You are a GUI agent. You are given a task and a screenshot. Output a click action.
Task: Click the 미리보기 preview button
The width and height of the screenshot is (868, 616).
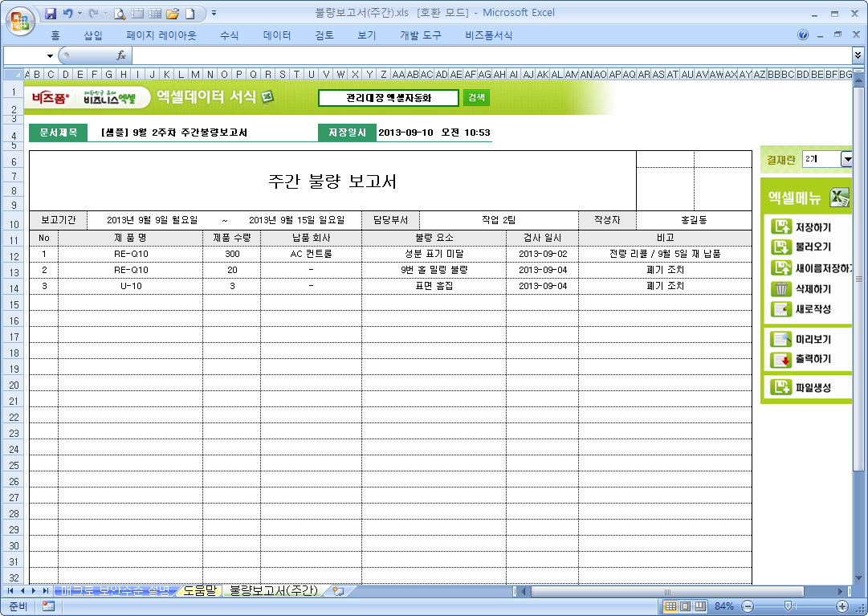tap(801, 339)
